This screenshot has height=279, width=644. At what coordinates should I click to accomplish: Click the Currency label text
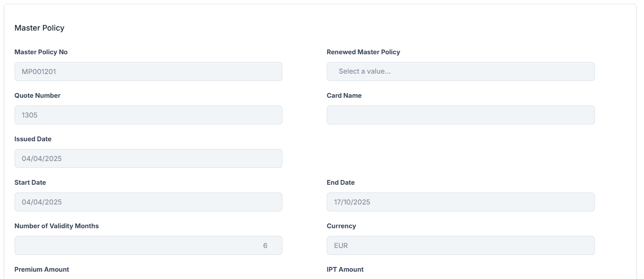[341, 226]
